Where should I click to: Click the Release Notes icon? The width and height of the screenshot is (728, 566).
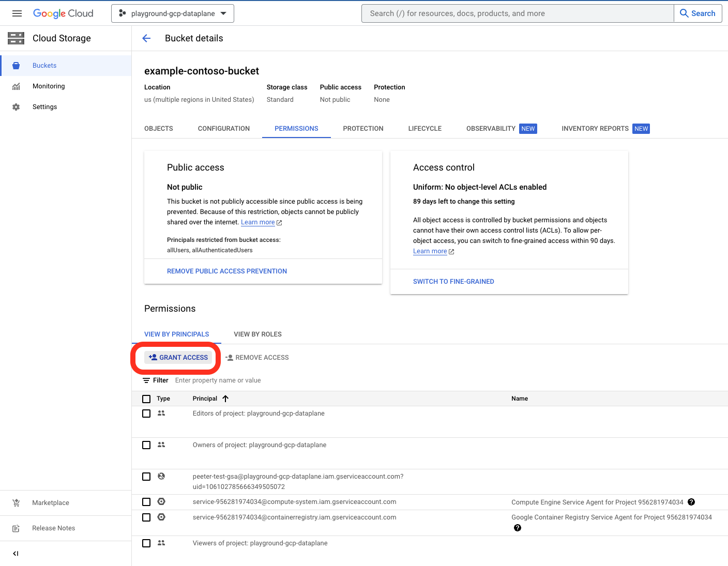16,528
